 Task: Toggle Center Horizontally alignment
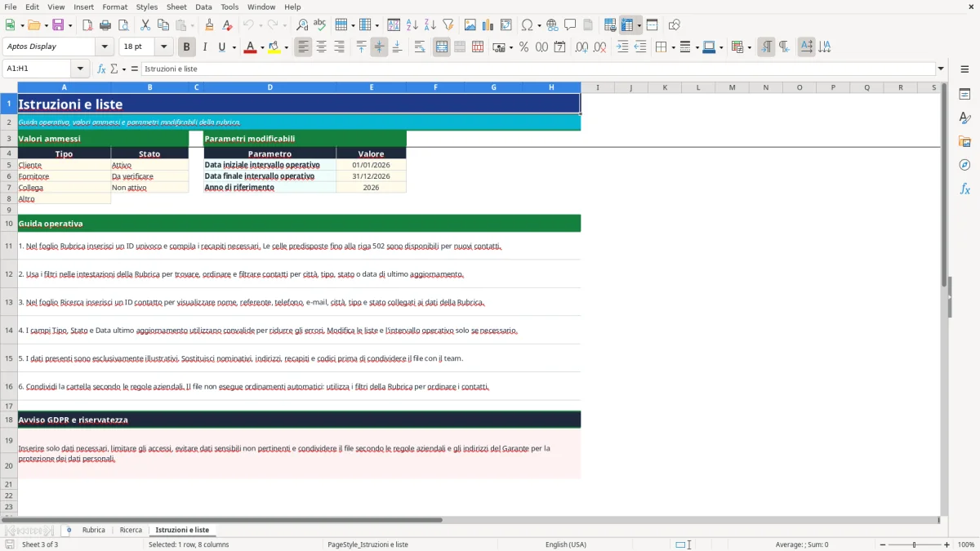click(321, 47)
